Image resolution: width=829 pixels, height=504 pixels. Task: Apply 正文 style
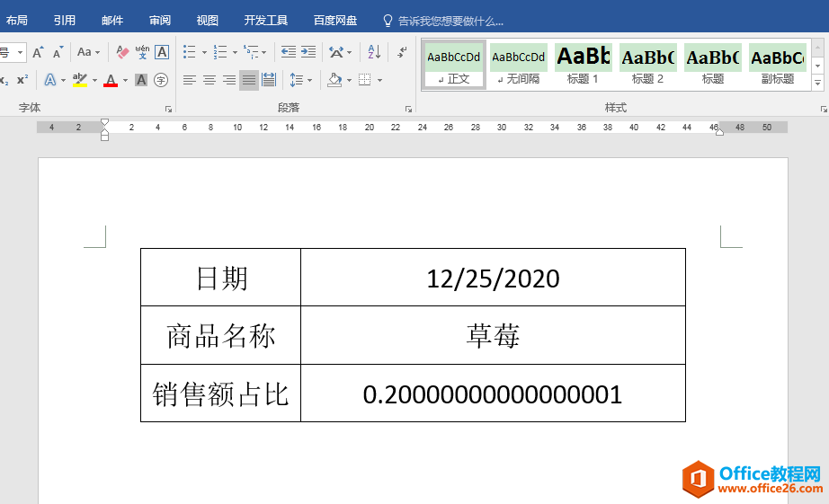(454, 65)
